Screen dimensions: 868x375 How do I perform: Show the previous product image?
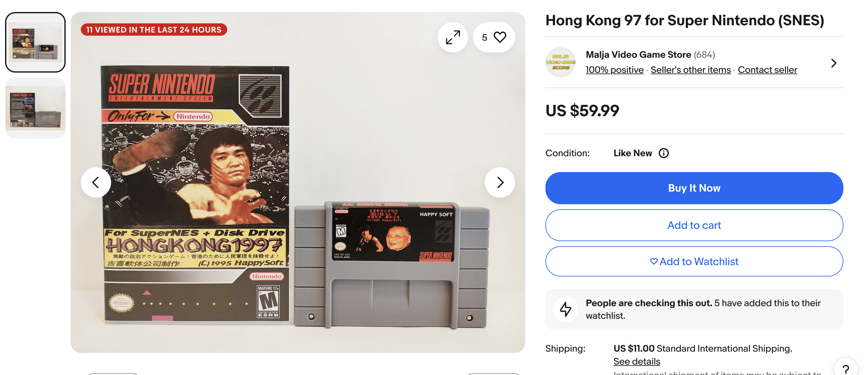[96, 182]
